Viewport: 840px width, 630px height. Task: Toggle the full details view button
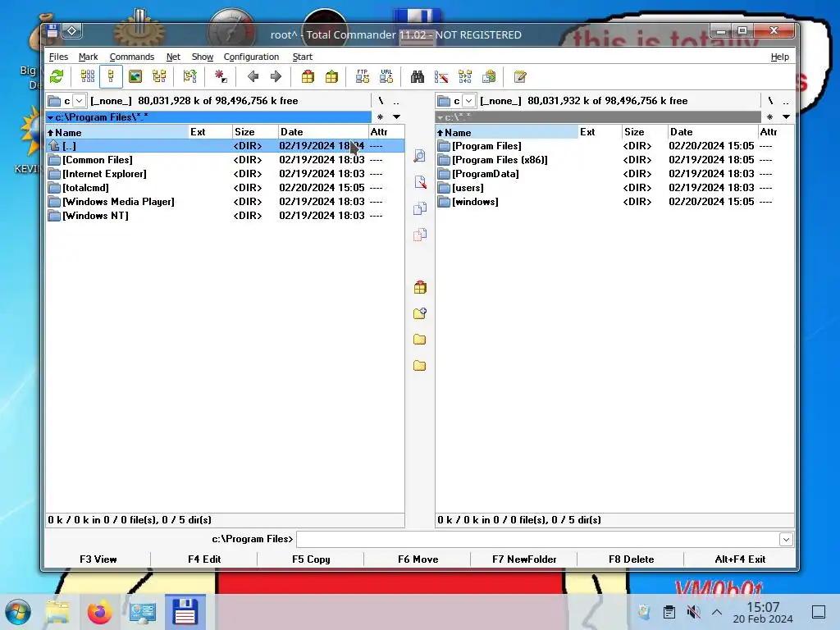click(111, 76)
